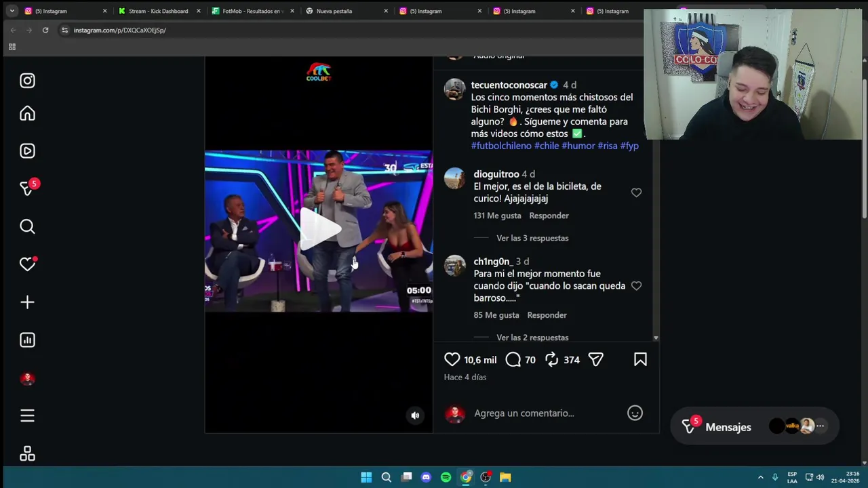
Task: Open taskbar Search icon
Action: point(386,477)
